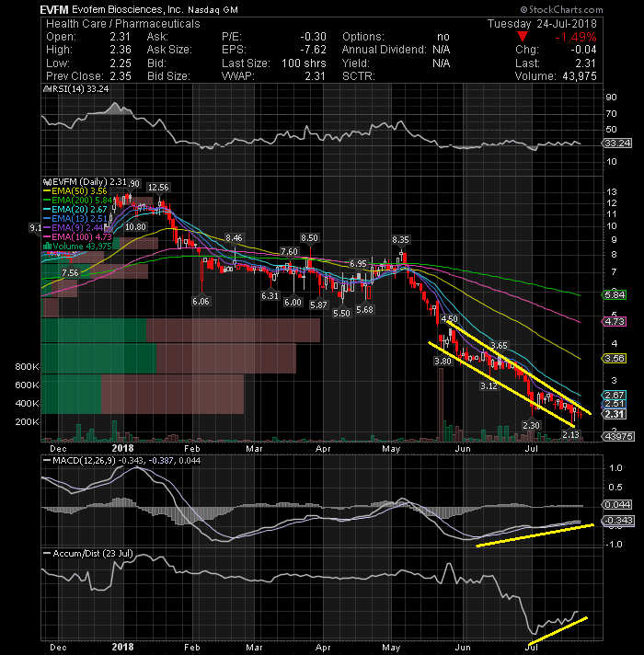The height and width of the screenshot is (655, 644).
Task: Click the Options value no
Action: coord(443,37)
